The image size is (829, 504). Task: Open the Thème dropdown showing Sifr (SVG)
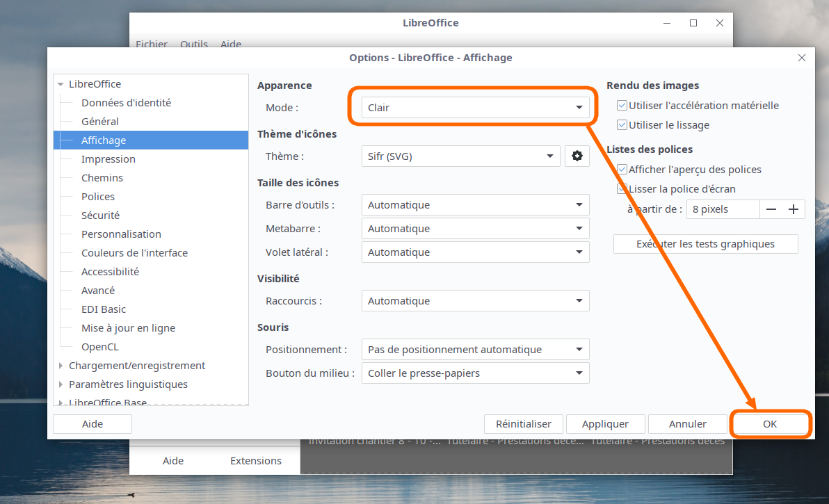(460, 156)
